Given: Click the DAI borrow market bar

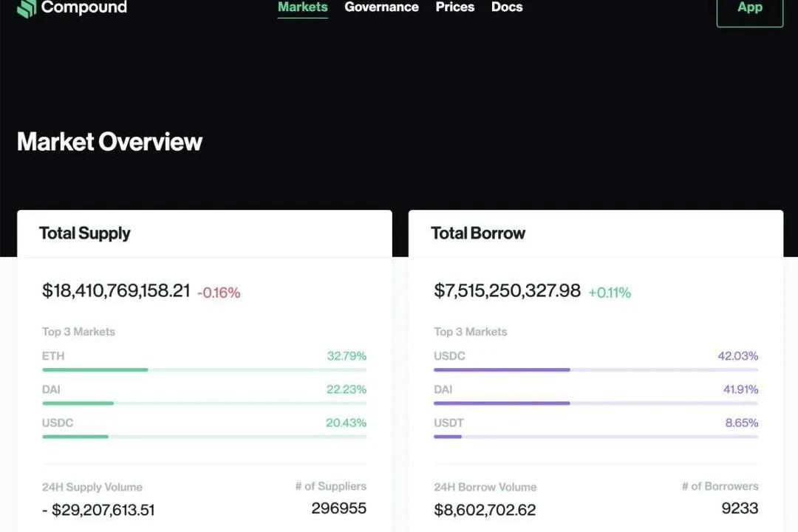Looking at the screenshot, I should pyautogui.click(x=596, y=403).
